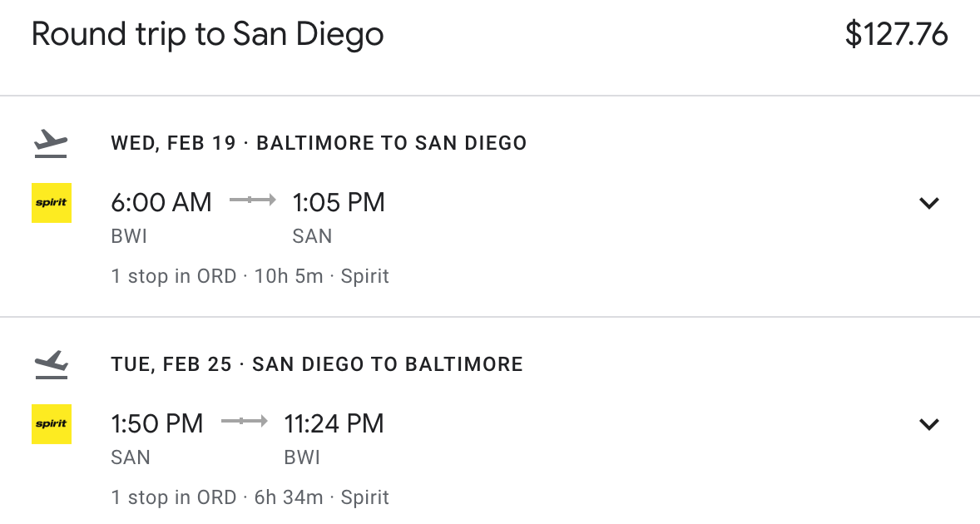Click the landing plane icon for the return flight
This screenshot has height=524, width=980.
coord(51,364)
